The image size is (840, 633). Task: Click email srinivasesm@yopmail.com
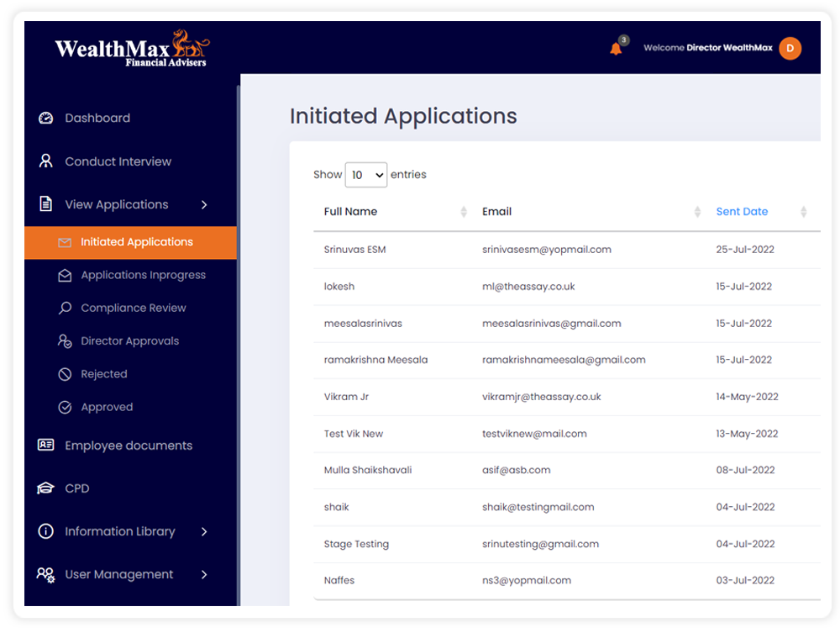click(x=547, y=250)
